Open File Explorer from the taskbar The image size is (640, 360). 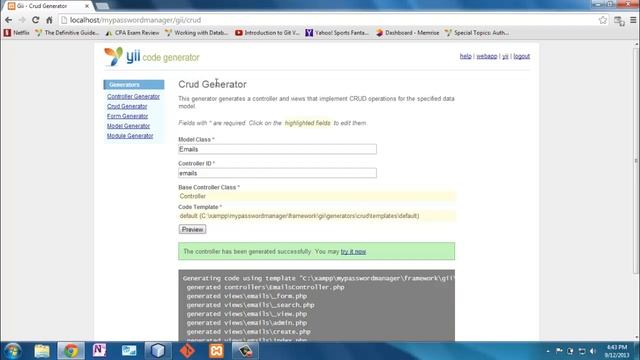click(x=42, y=351)
